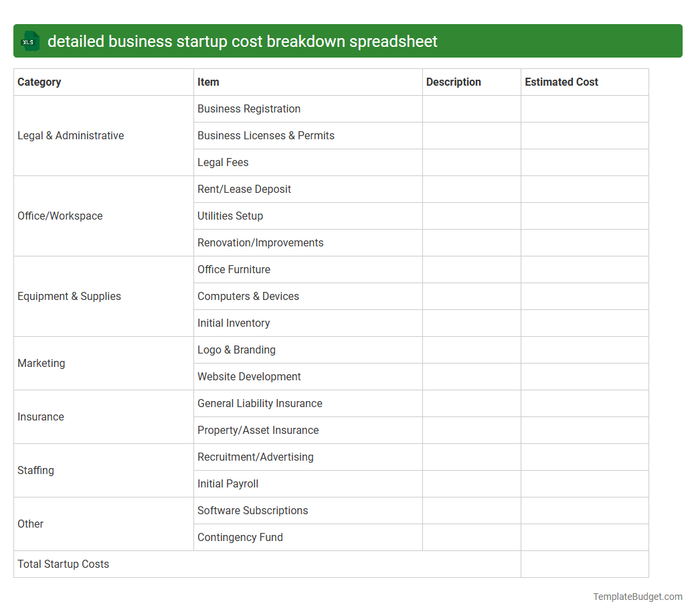Image resolution: width=696 pixels, height=616 pixels.
Task: Select the Description column header
Action: [453, 82]
